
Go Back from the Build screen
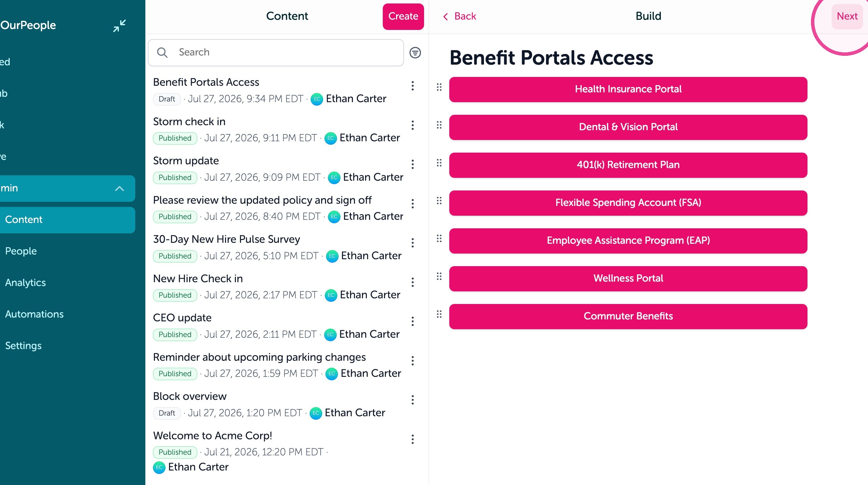point(459,16)
